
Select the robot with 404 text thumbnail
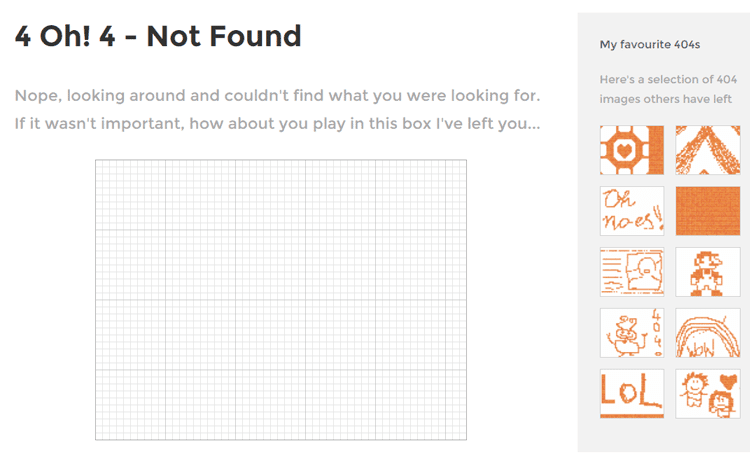coord(632,332)
